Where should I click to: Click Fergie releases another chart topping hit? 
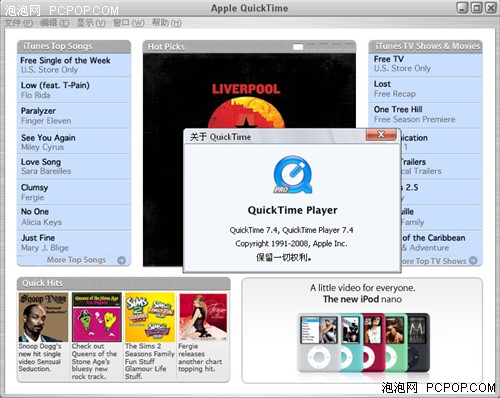[200, 358]
